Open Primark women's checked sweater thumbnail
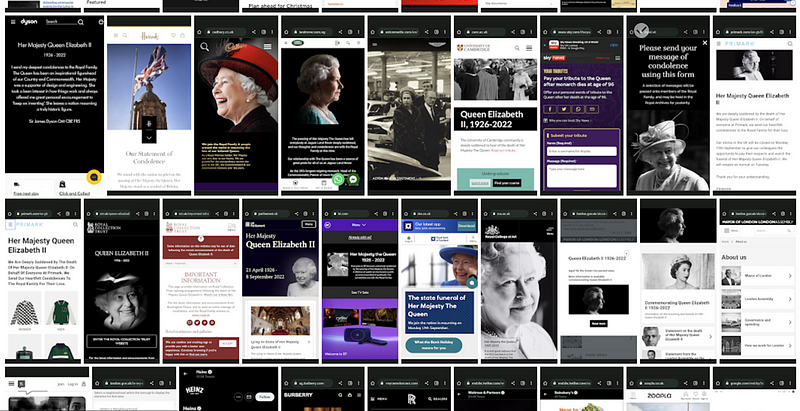 point(24,310)
